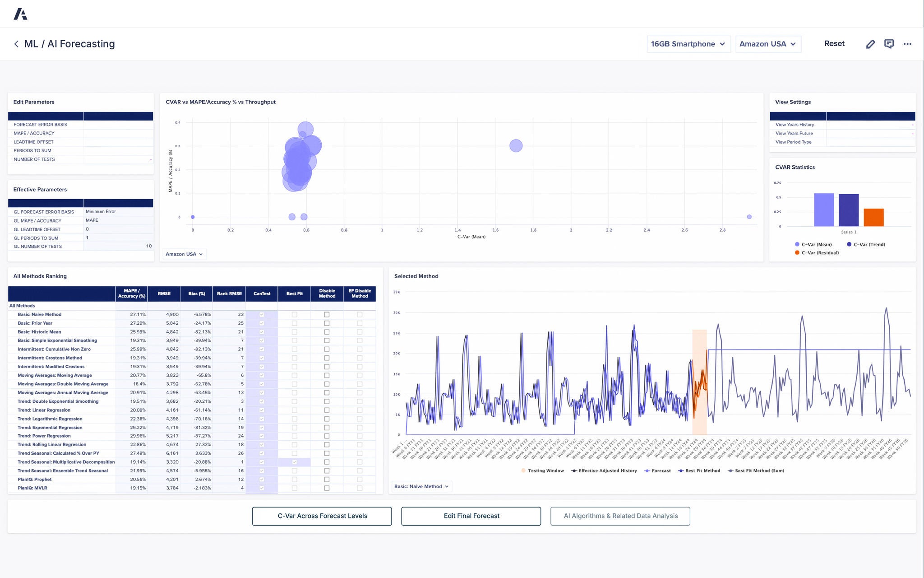Open the comments icon next to Reset
Image resolution: width=924 pixels, height=578 pixels.
coord(889,44)
